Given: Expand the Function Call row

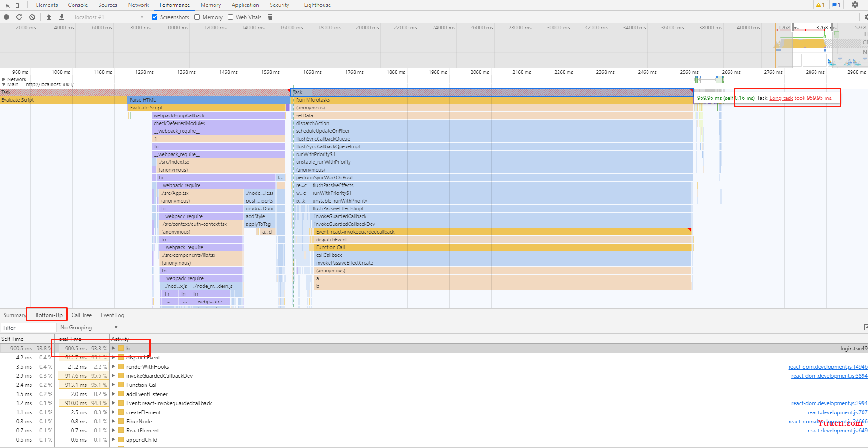Looking at the screenshot, I should click(x=114, y=385).
